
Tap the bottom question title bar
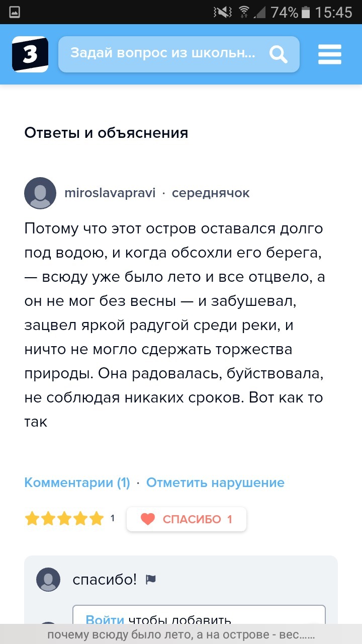[x=181, y=635]
